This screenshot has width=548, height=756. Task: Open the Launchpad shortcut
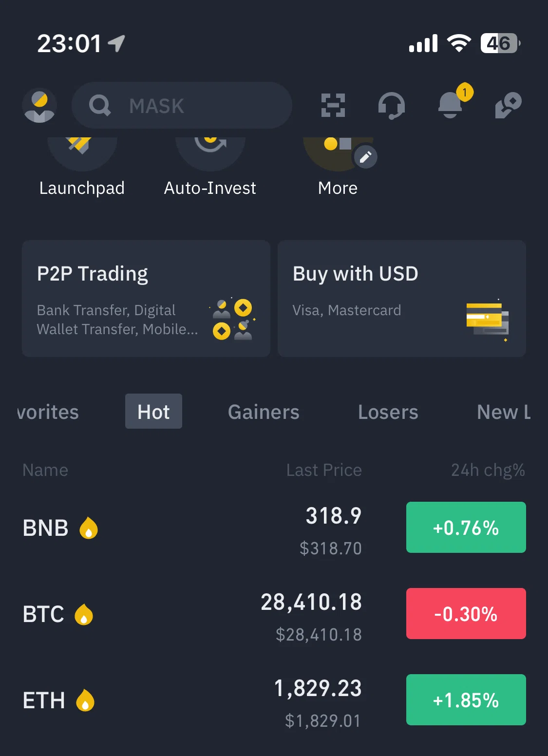click(82, 167)
